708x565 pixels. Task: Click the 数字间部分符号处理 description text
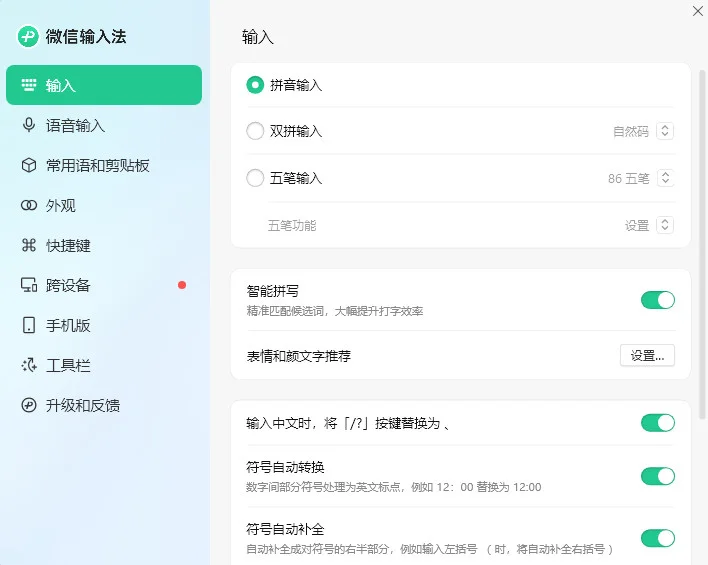point(394,487)
